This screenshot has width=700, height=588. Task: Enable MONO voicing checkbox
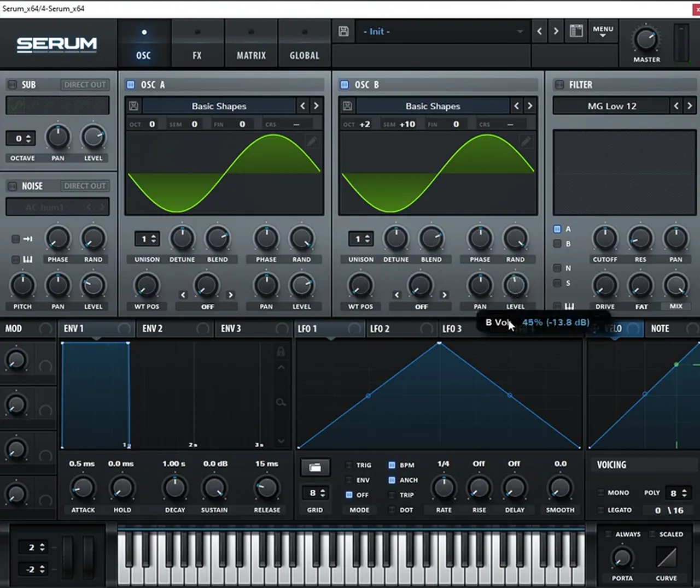(x=600, y=492)
